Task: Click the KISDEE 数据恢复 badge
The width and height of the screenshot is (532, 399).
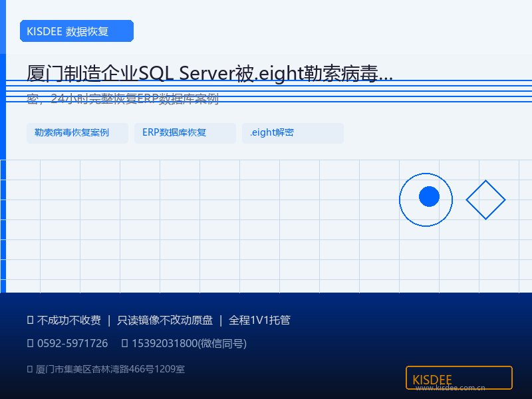Action: pos(76,31)
